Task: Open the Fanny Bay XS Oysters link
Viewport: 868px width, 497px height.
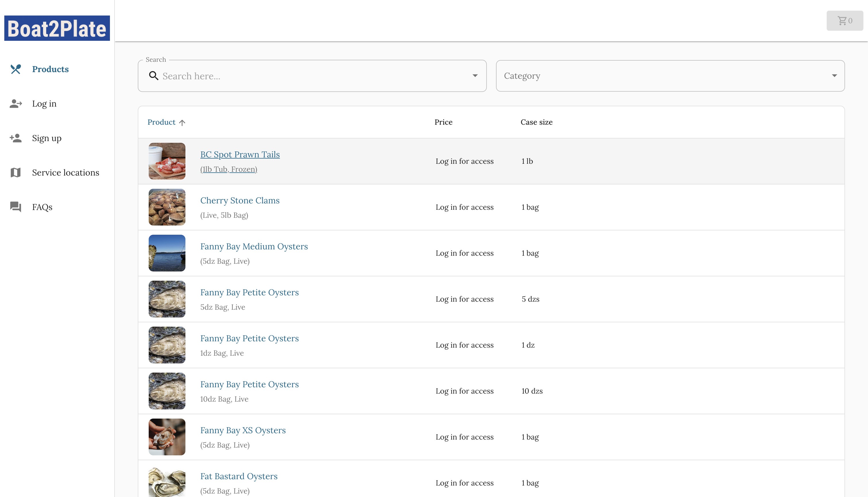Action: [x=243, y=430]
